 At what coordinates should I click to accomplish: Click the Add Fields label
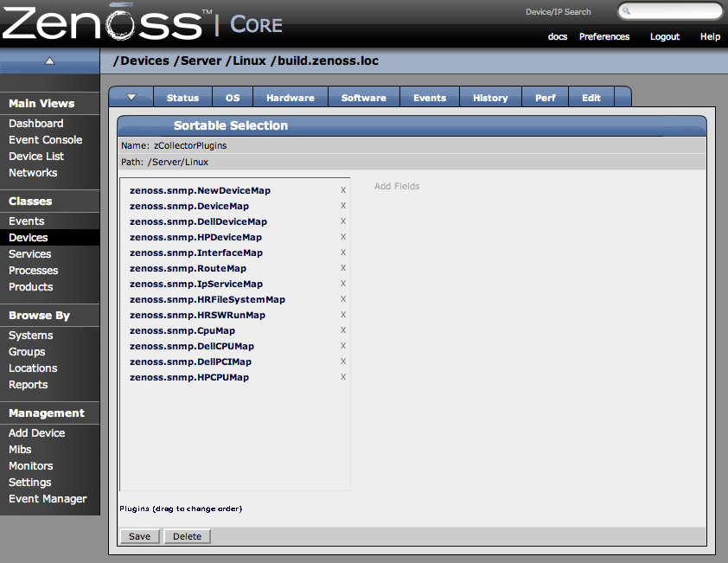pos(397,186)
